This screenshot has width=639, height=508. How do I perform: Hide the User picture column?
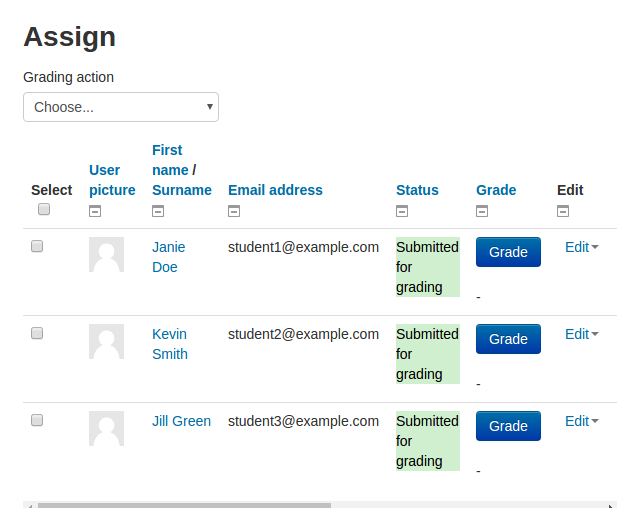point(95,211)
